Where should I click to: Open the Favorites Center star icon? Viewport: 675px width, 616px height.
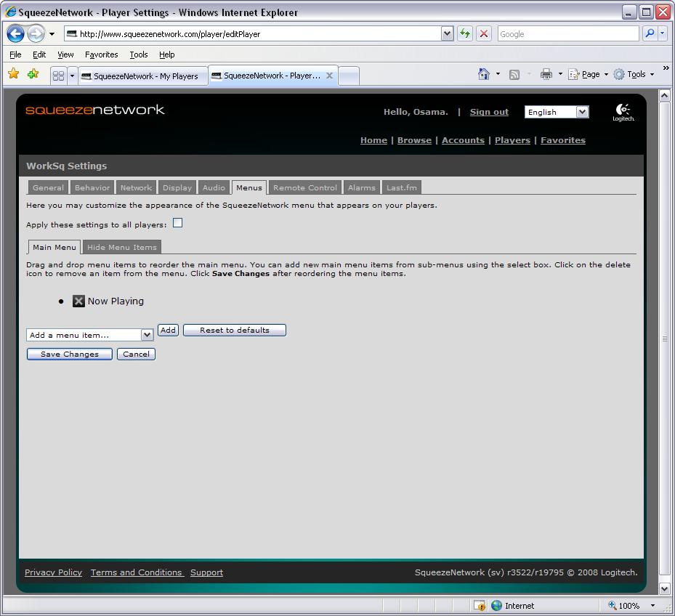tap(13, 74)
